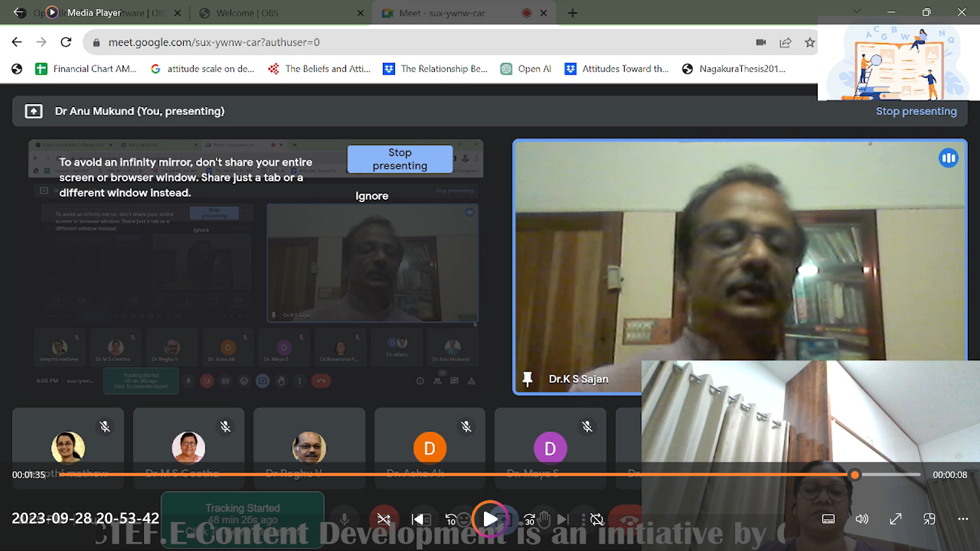Click the shared screen preview

click(256, 266)
